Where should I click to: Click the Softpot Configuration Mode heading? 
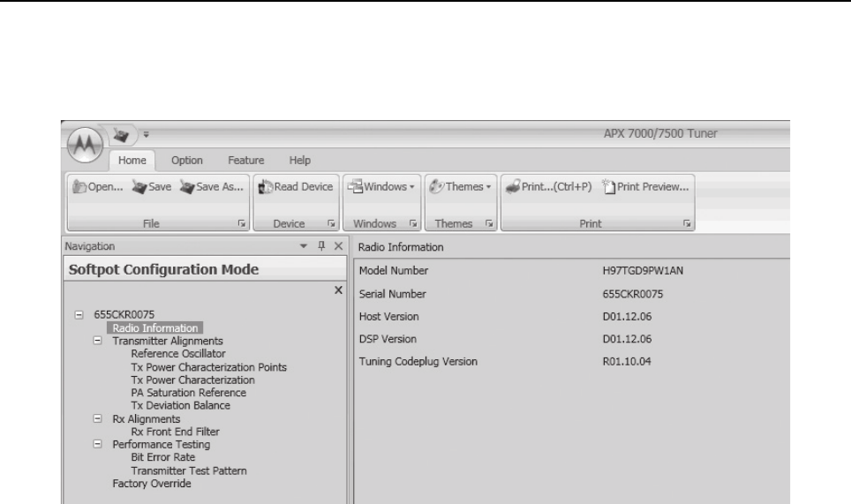(x=163, y=269)
